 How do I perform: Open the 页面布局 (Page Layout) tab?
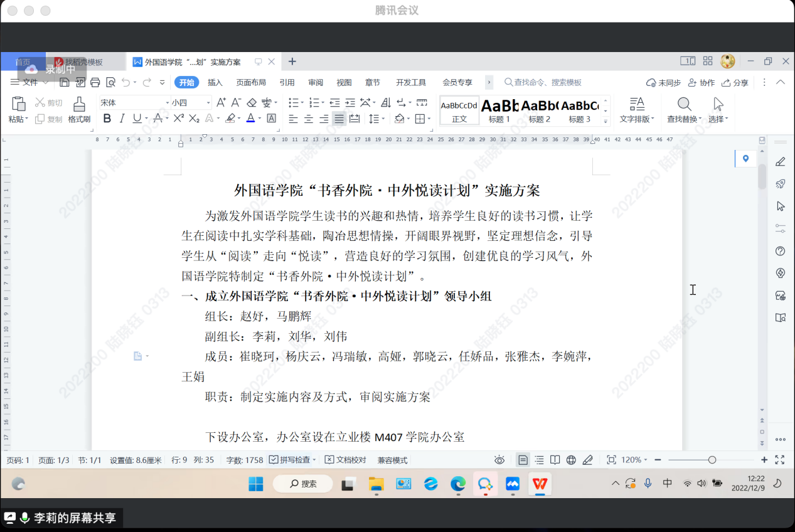click(x=251, y=82)
